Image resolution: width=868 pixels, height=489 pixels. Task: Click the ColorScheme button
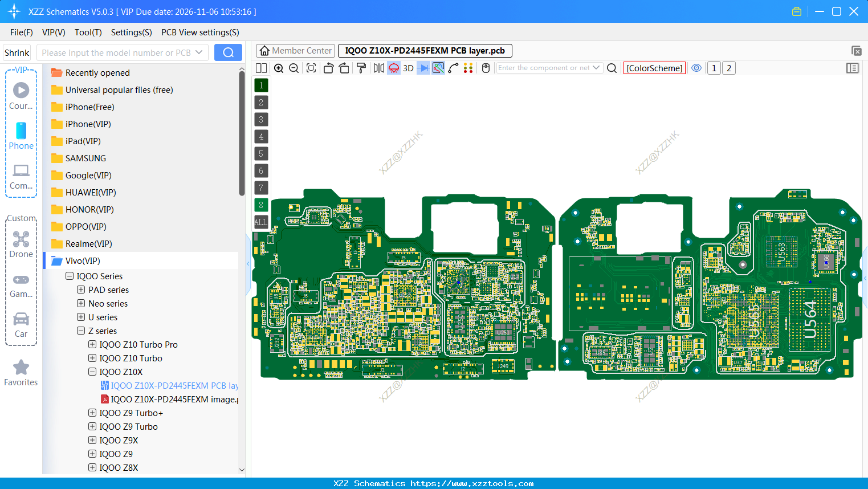654,68
